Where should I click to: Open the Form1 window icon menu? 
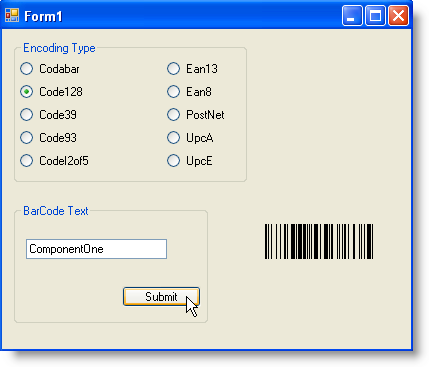point(12,15)
